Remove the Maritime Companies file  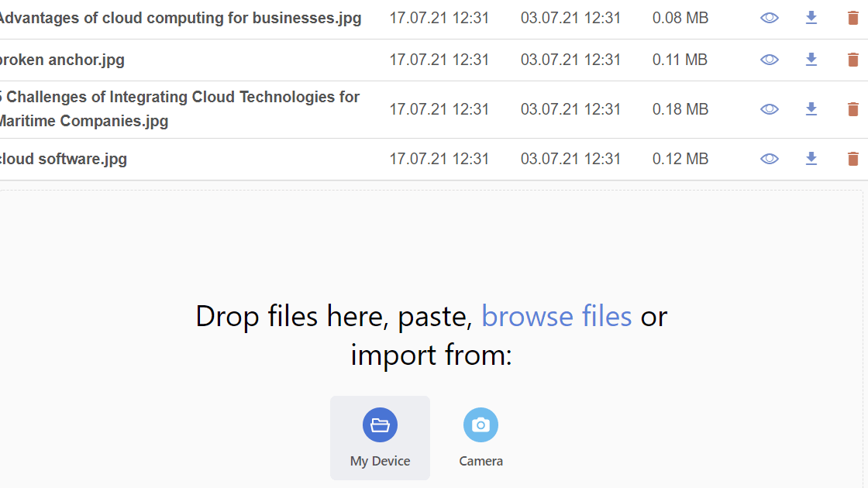click(853, 109)
